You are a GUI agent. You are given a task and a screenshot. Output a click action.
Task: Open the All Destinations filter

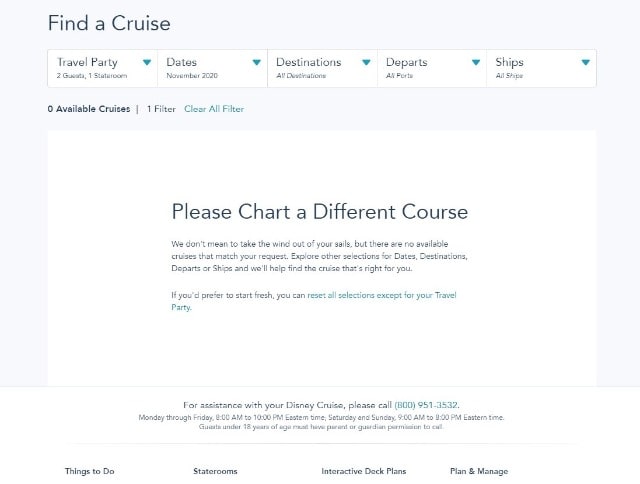pos(322,68)
